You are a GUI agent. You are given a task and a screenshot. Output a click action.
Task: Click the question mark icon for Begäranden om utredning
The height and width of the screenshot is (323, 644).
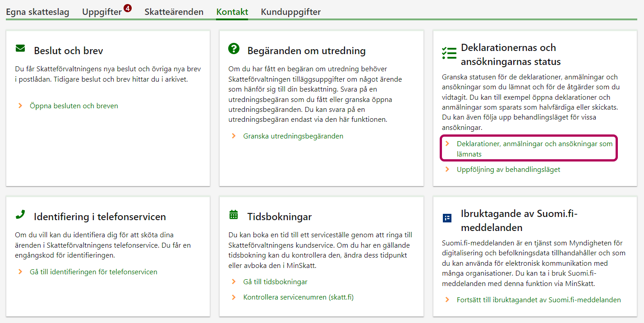coord(234,49)
